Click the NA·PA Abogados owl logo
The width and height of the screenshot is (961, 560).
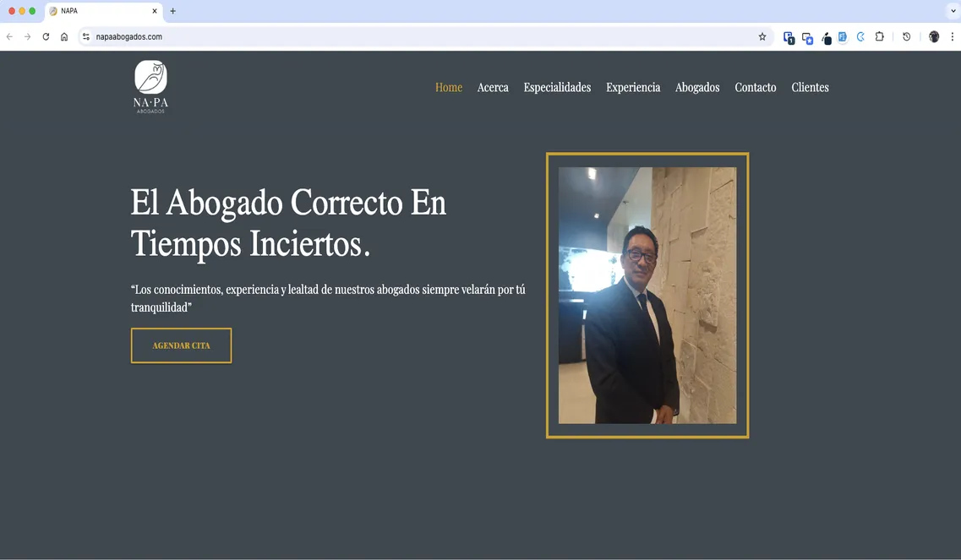[x=150, y=86]
